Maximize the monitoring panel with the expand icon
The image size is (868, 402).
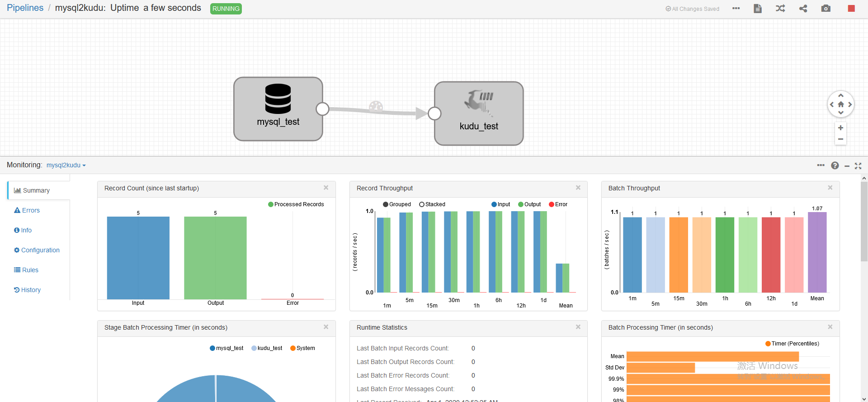[x=858, y=166]
